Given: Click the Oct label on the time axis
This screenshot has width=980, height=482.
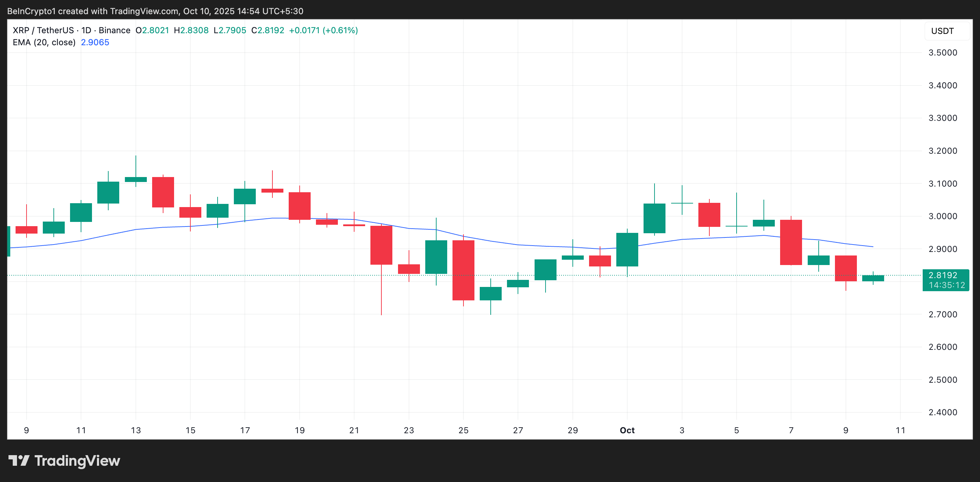Looking at the screenshot, I should 627,430.
